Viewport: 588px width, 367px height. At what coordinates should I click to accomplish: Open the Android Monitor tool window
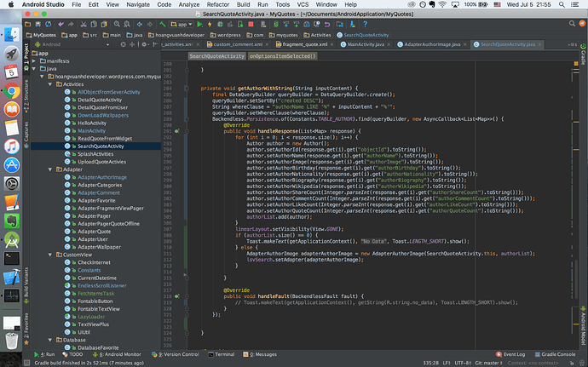[x=117, y=354]
